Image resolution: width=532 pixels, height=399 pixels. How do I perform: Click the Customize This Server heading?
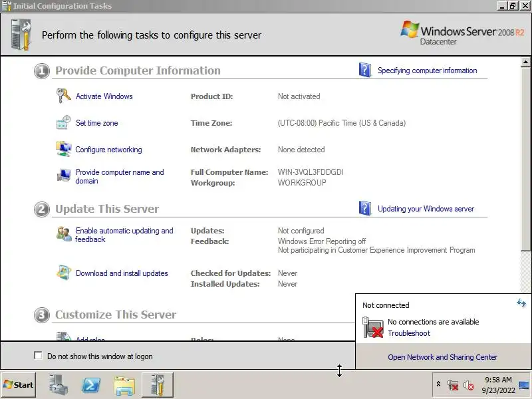pyautogui.click(x=116, y=315)
